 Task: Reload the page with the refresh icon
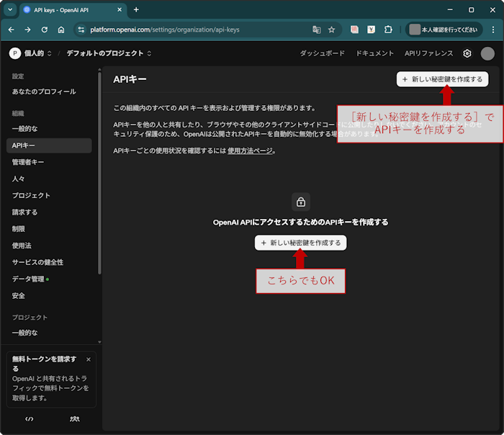(x=45, y=30)
